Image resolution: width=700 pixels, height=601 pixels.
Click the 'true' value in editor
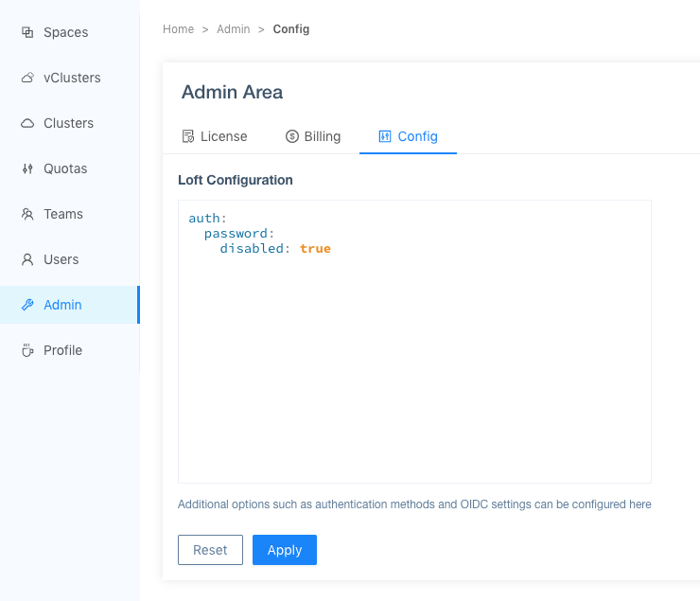coord(315,249)
